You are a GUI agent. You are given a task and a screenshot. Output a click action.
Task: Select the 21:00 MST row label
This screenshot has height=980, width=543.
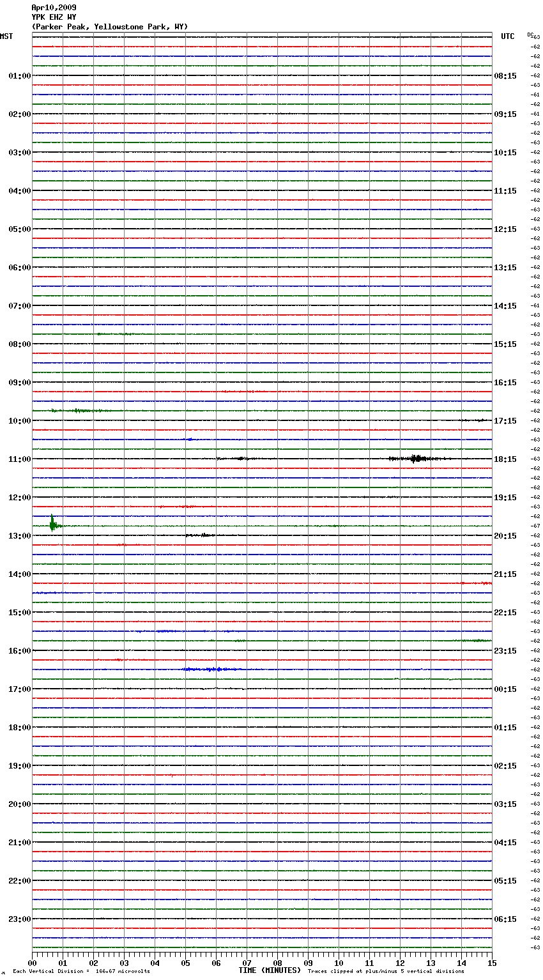coord(20,843)
